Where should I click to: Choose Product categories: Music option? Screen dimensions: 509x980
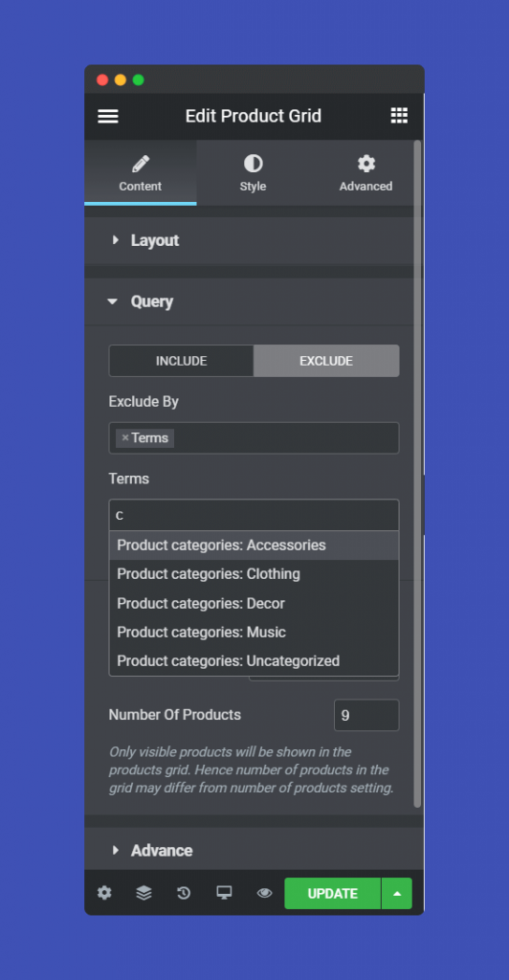(254, 632)
